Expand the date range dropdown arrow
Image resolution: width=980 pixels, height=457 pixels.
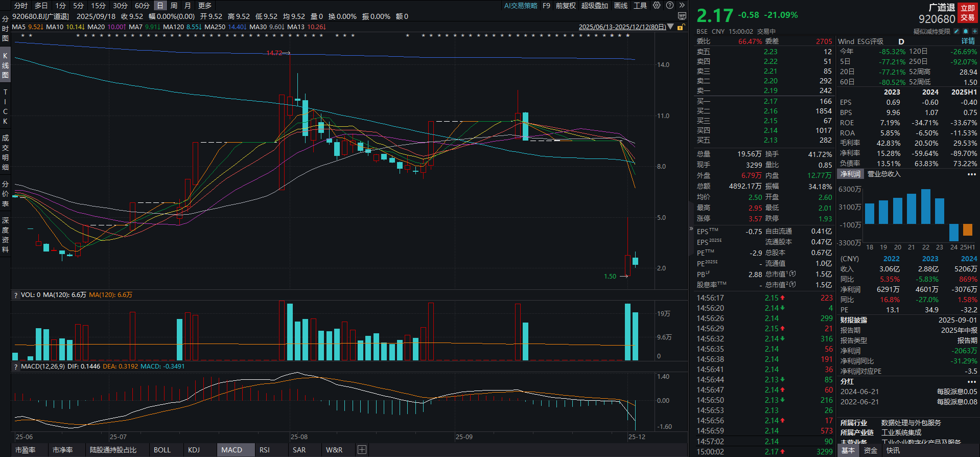(671, 27)
